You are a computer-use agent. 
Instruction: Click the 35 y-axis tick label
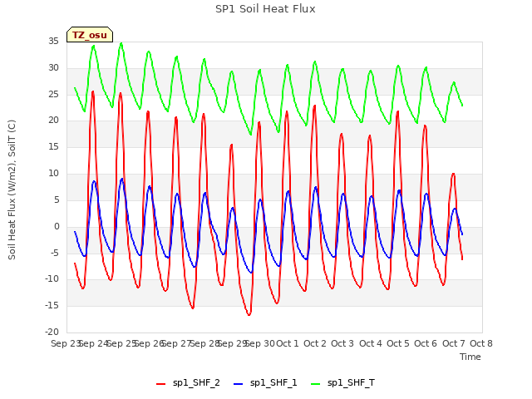click(53, 42)
